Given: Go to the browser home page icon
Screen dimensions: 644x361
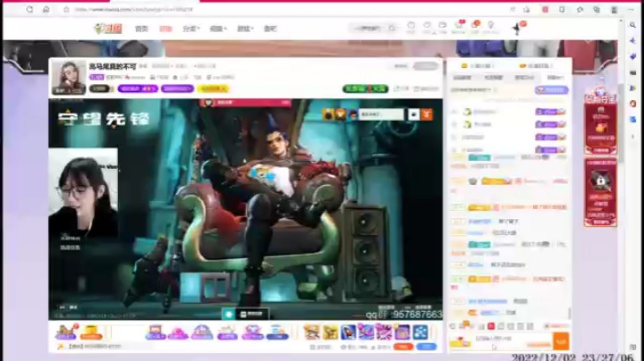Looking at the screenshot, I should click(46, 9).
